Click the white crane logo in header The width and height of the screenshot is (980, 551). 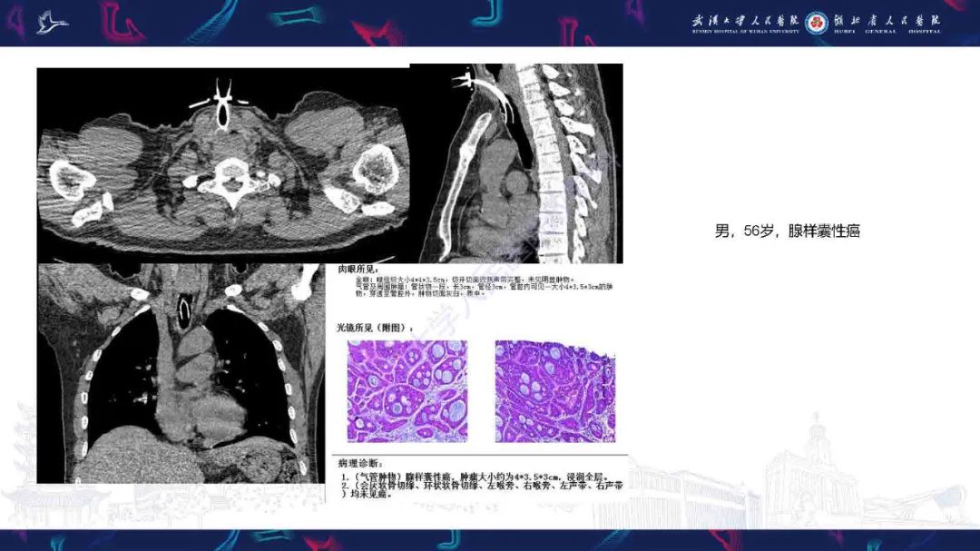(x=51, y=23)
